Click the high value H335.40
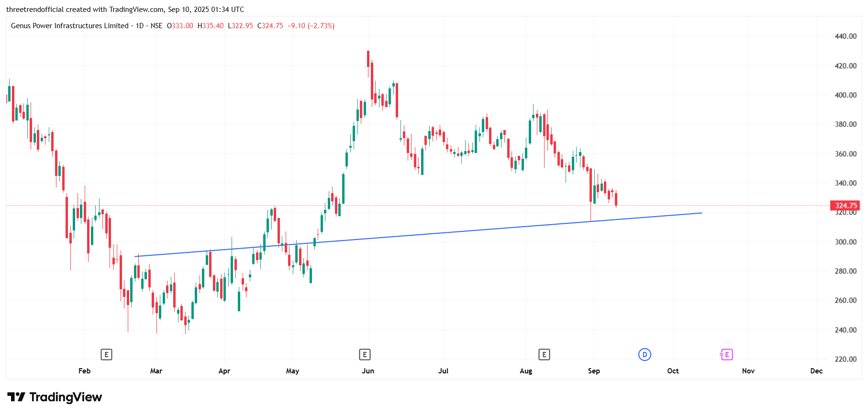This screenshot has width=868, height=415. (x=211, y=26)
